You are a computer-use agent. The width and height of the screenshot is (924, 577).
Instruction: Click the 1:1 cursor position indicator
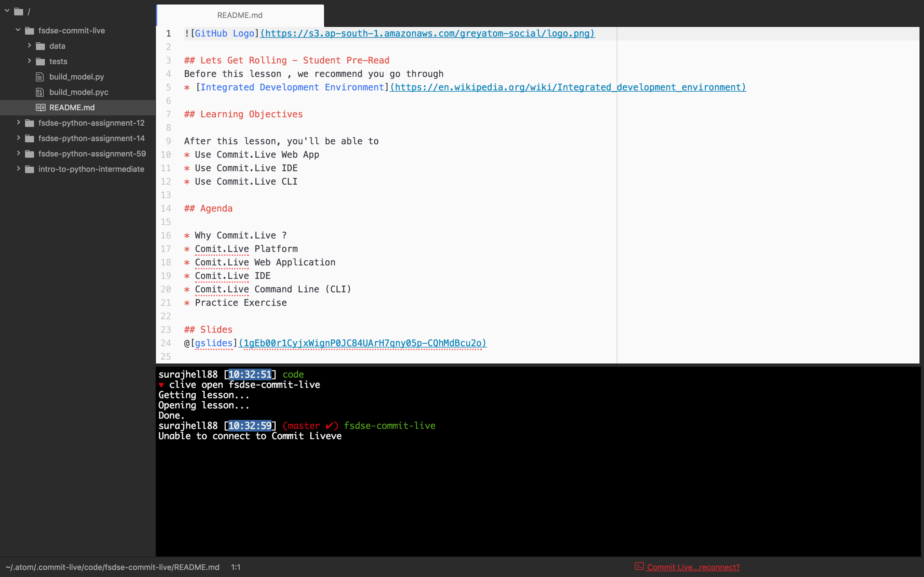[235, 567]
